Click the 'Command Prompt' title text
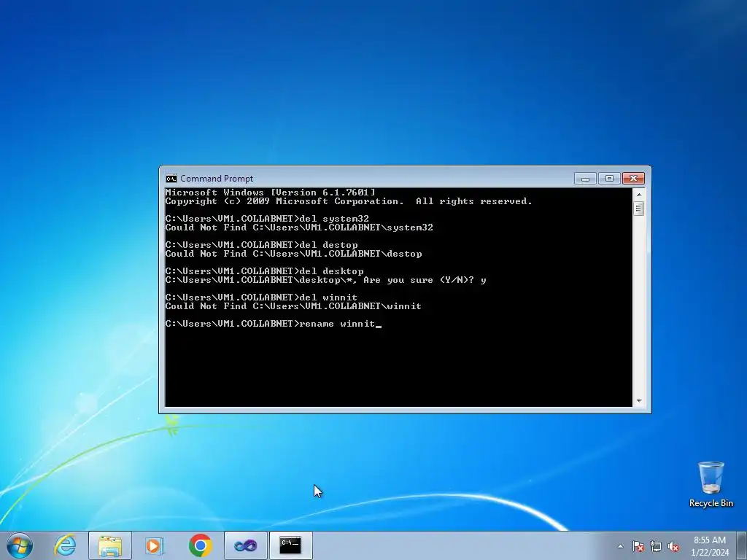Image resolution: width=747 pixels, height=560 pixels. pos(217,179)
